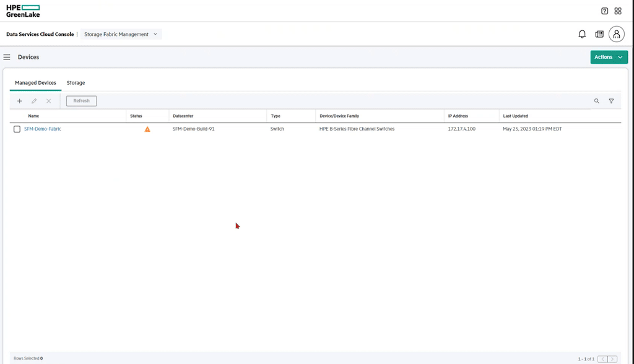Viewport: 634px width, 364px height.
Task: Open the table filter icon
Action: [x=611, y=101]
